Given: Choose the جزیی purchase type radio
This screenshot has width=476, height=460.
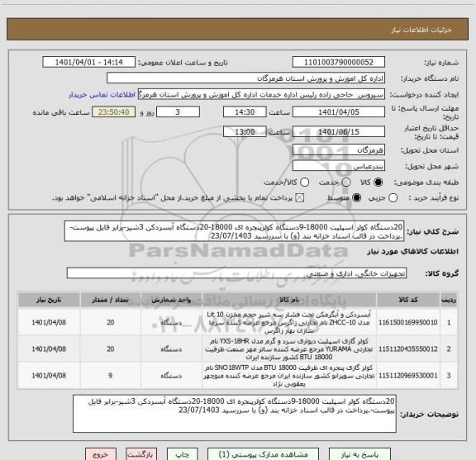Looking at the screenshot, I should point(393,198).
